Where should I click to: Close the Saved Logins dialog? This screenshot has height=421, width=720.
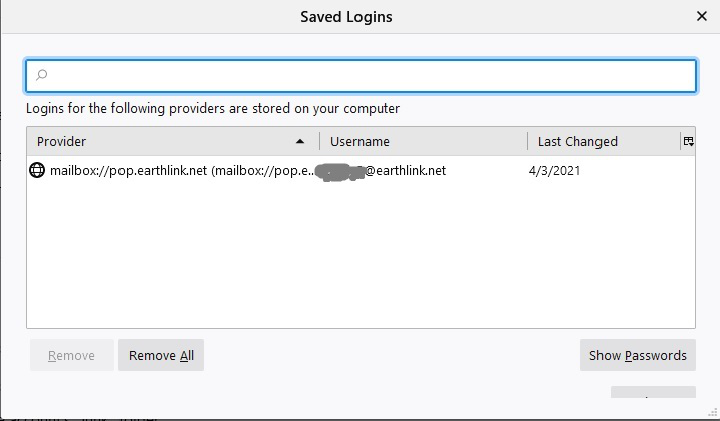[x=702, y=17]
